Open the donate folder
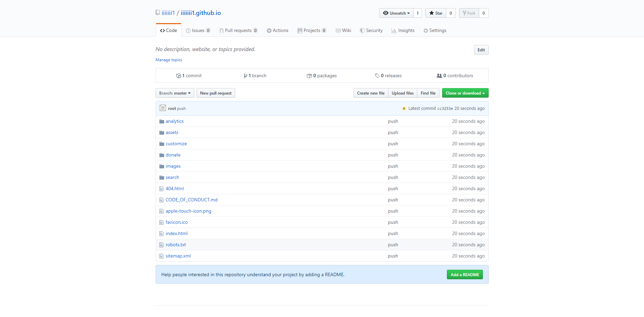Viewport: 644px width, 317px height. tap(173, 155)
